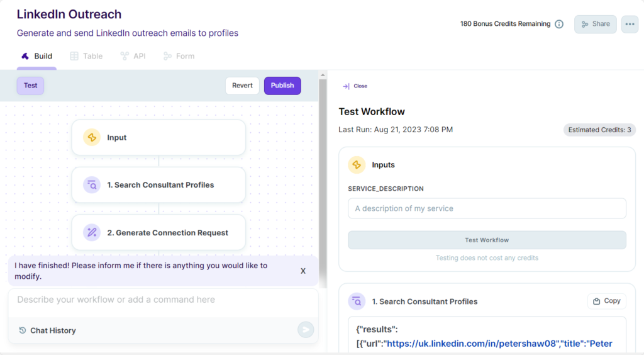Click the Share button
644x355 pixels.
[595, 25]
